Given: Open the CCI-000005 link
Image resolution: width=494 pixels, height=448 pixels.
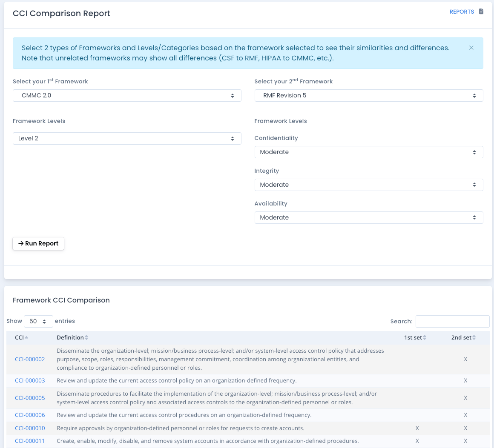Looking at the screenshot, I should click(30, 398).
